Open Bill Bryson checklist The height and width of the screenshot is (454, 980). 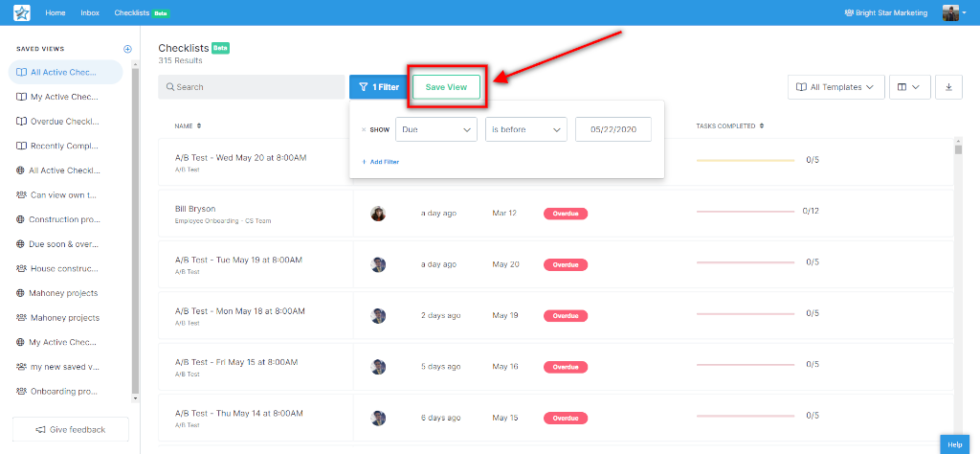[195, 209]
